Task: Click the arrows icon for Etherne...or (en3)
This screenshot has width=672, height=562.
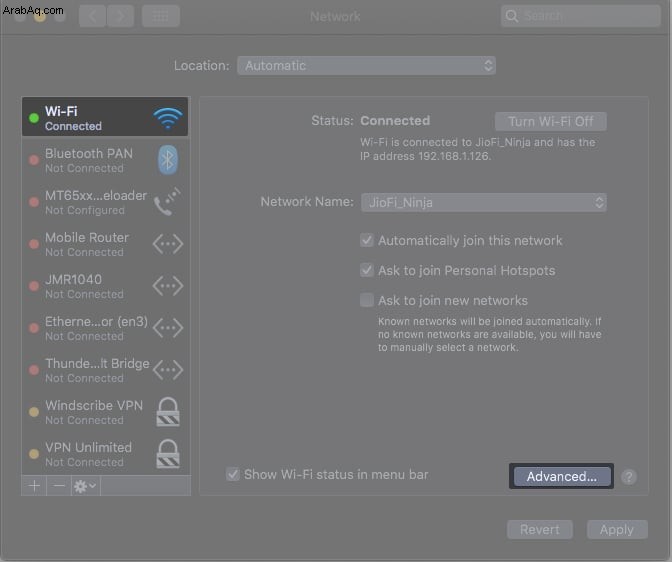Action: [x=168, y=328]
